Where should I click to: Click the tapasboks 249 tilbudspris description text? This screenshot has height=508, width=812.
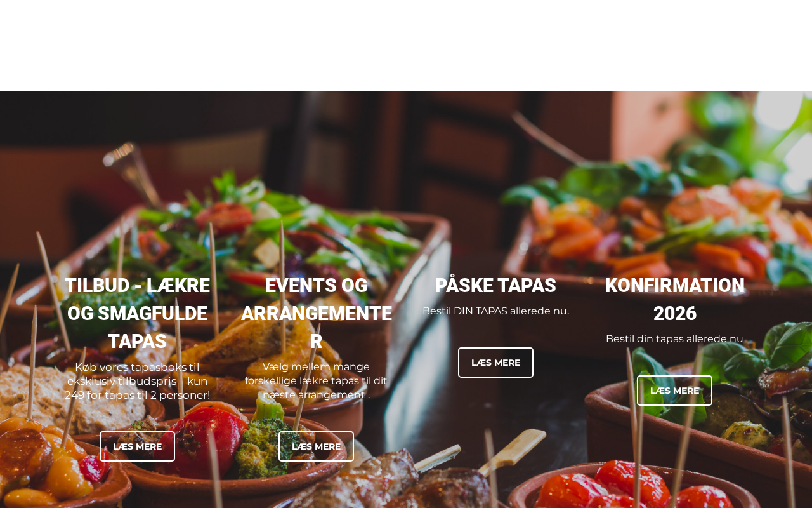pos(137,381)
